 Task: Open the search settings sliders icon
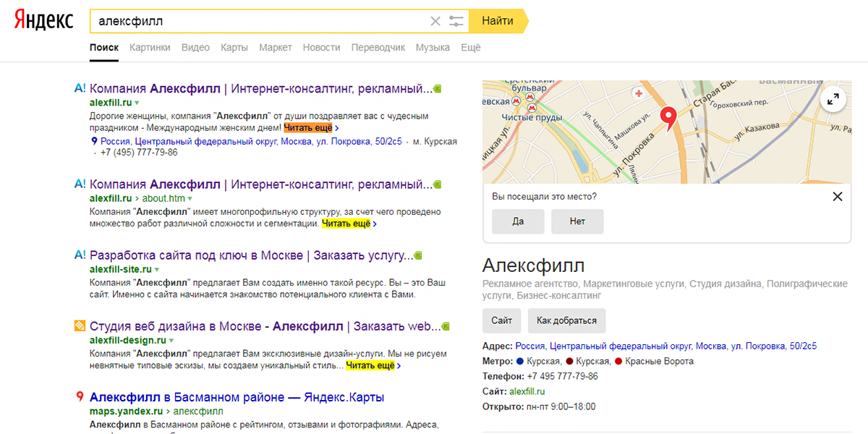click(456, 21)
